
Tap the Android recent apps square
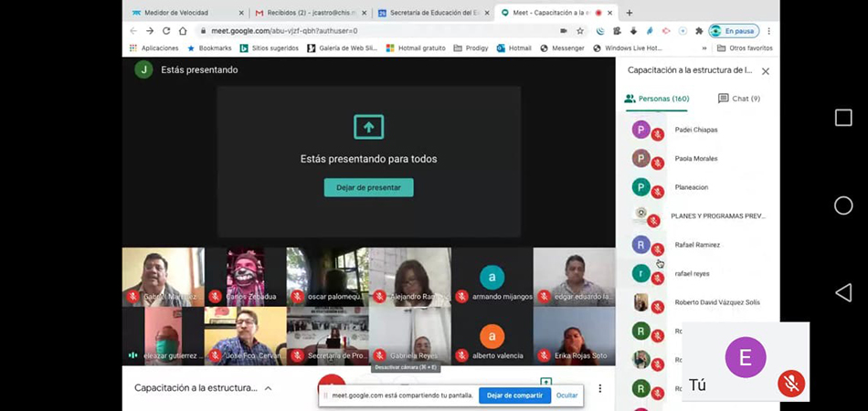[843, 117]
